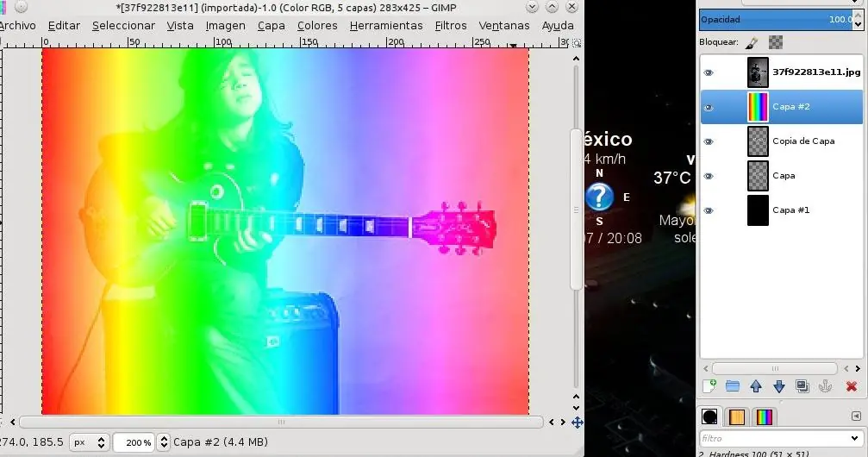Click the canvas horizontal scrollbar handle
This screenshot has height=457, width=868.
[281, 423]
